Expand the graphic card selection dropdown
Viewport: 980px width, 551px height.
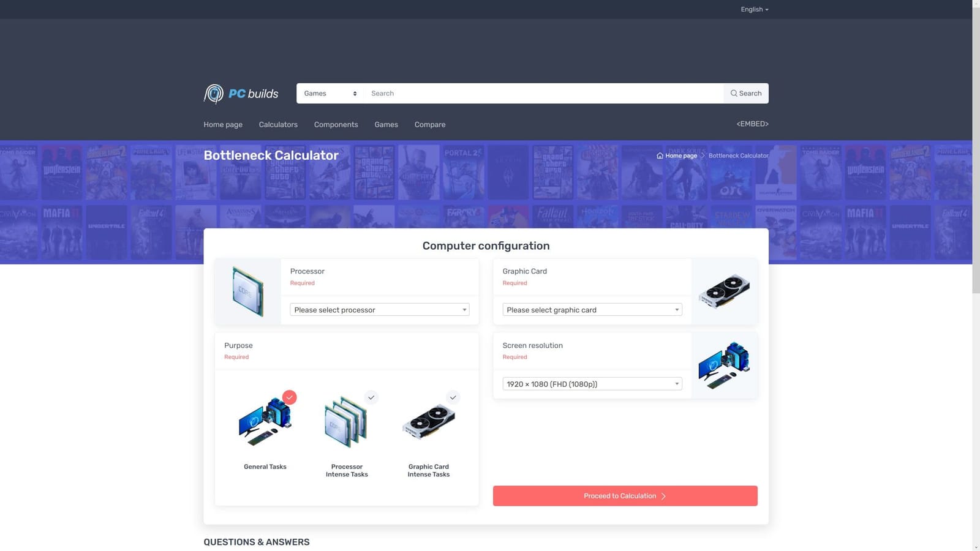point(592,310)
